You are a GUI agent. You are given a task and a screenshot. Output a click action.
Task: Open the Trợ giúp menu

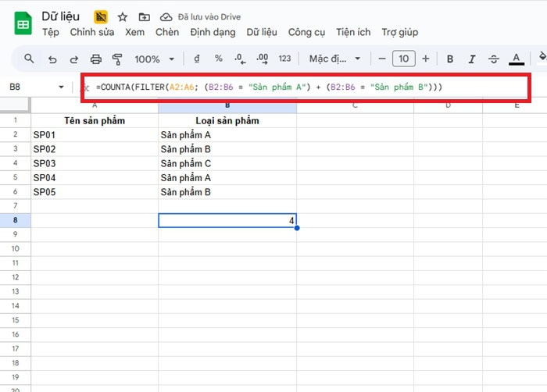pyautogui.click(x=400, y=32)
